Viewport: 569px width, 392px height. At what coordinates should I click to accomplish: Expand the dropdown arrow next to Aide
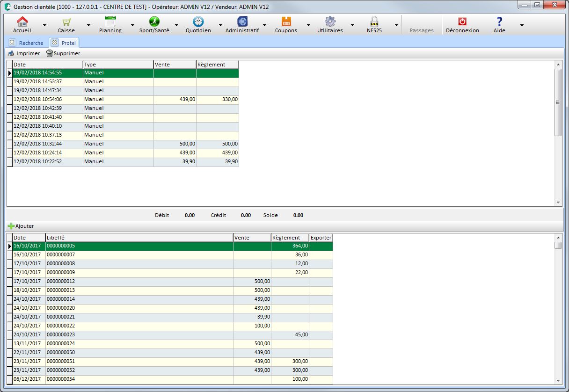pyautogui.click(x=522, y=25)
